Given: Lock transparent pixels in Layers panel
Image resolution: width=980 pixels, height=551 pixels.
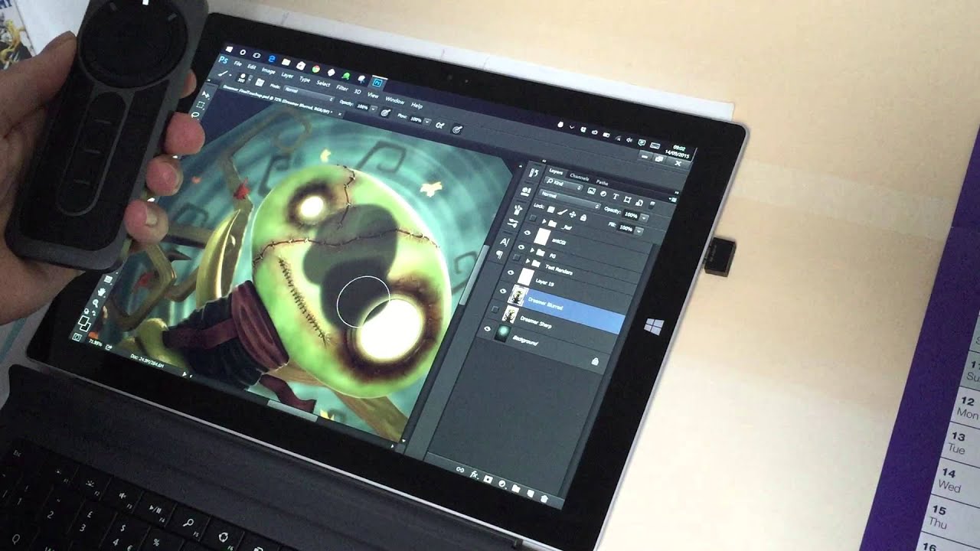Looking at the screenshot, I should click(550, 210).
